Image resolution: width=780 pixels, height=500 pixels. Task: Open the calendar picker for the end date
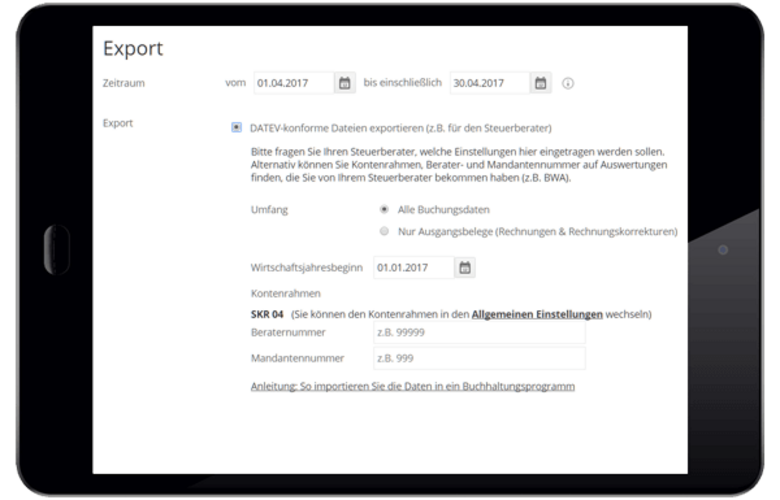click(x=540, y=83)
